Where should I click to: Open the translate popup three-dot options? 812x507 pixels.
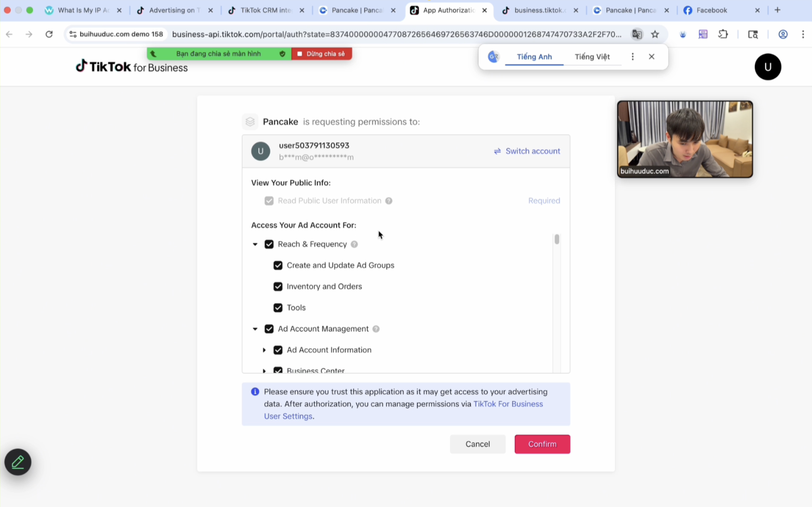(632, 57)
